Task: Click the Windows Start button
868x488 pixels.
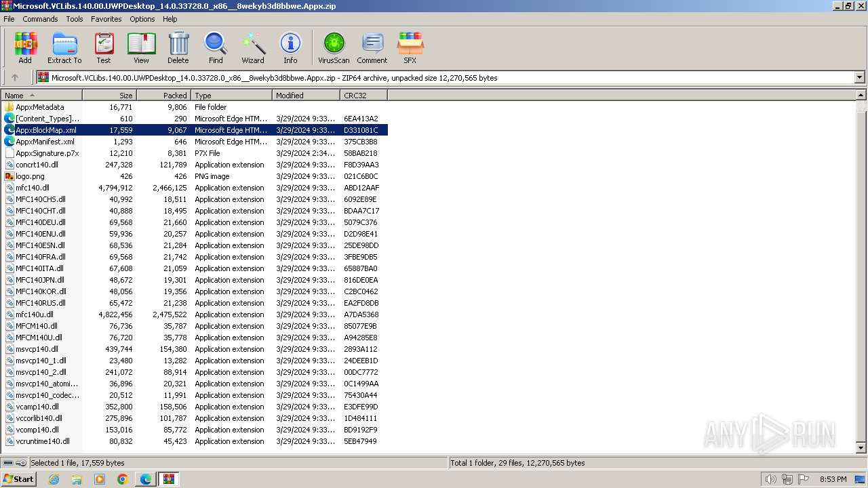Action: tap(18, 479)
